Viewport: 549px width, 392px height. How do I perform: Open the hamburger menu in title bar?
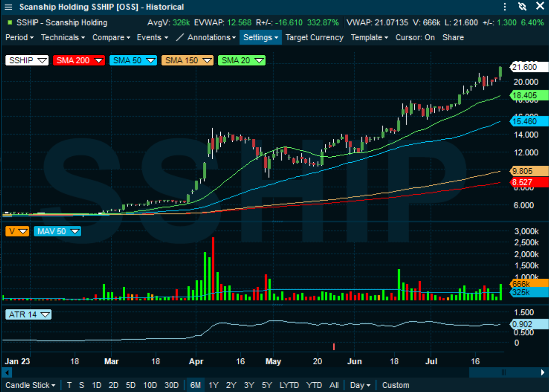coord(8,7)
